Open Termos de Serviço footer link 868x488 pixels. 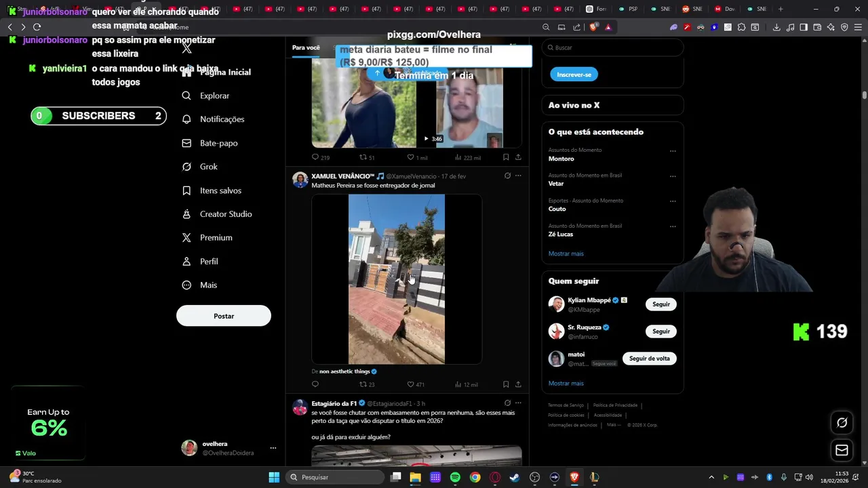point(566,405)
